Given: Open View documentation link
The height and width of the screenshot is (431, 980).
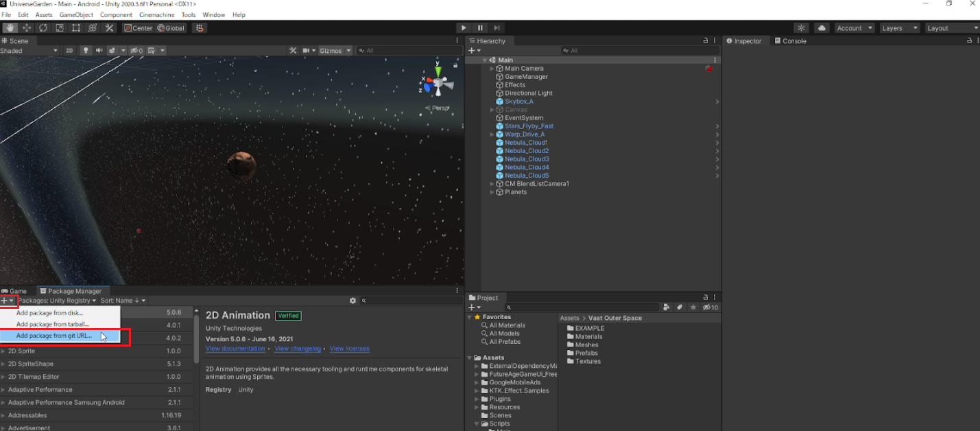Looking at the screenshot, I should point(235,349).
